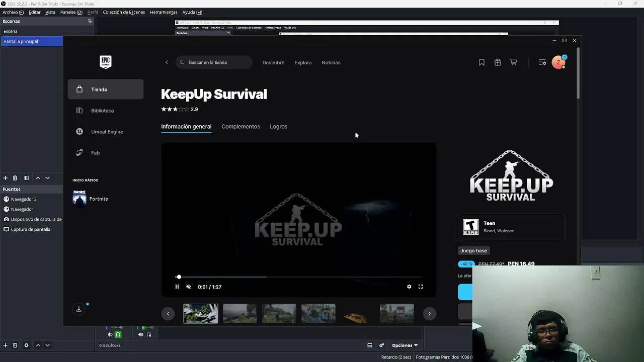Show previous media thumbnails
The width and height of the screenshot is (644, 362).
point(168,314)
